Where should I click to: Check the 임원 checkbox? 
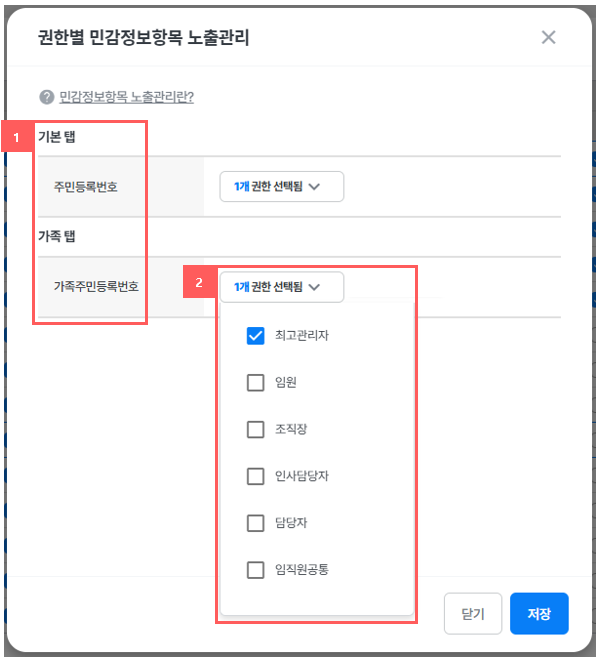pos(255,383)
